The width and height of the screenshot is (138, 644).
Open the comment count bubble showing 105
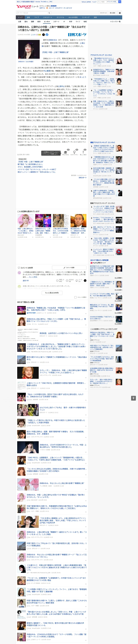tap(33, 35)
